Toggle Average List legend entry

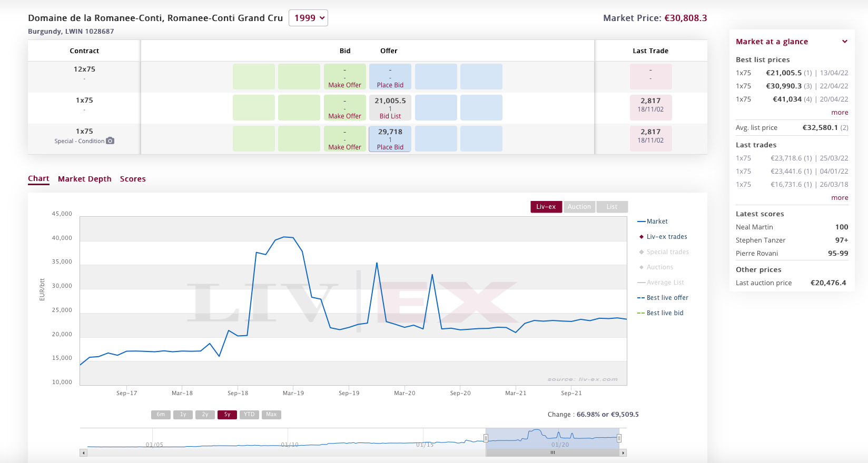coord(661,283)
